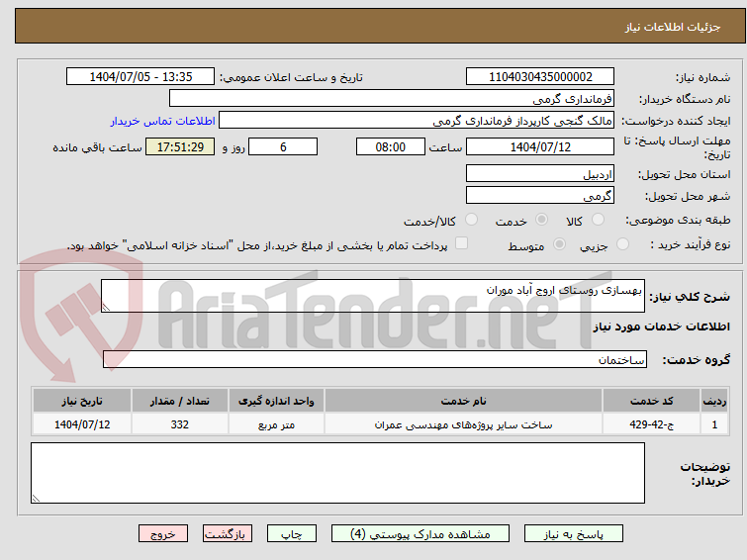The height and width of the screenshot is (560, 747).
Task: Open اطلاعات تماس خریدار link
Action: click(163, 121)
